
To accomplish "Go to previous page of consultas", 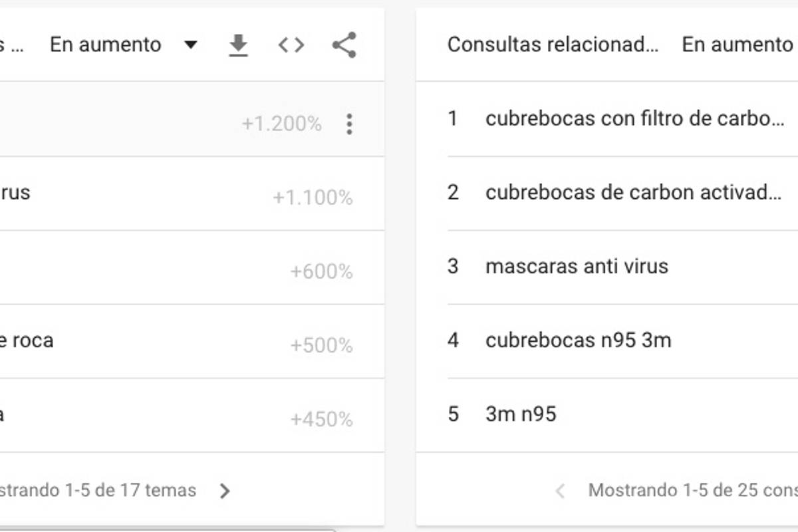I will coord(561,490).
